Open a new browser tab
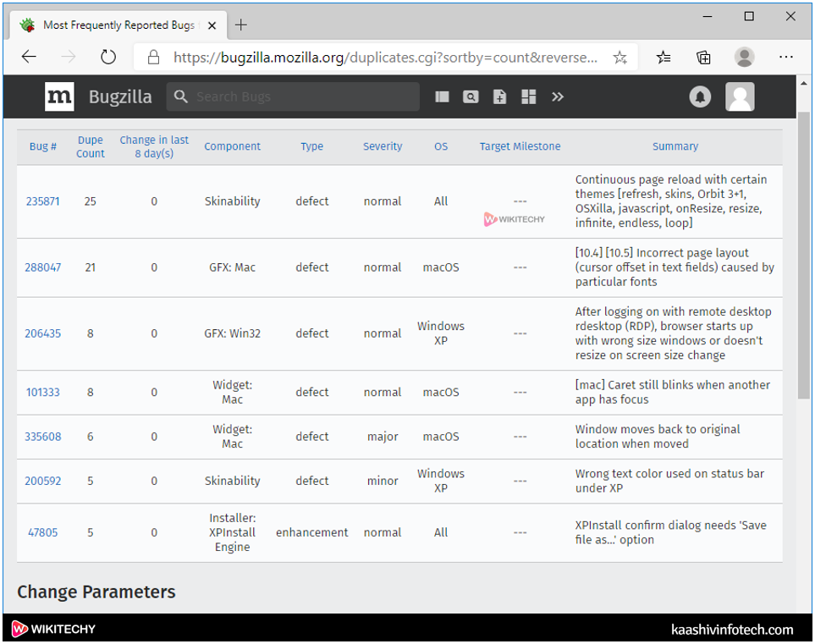This screenshot has width=815, height=644. pyautogui.click(x=241, y=25)
